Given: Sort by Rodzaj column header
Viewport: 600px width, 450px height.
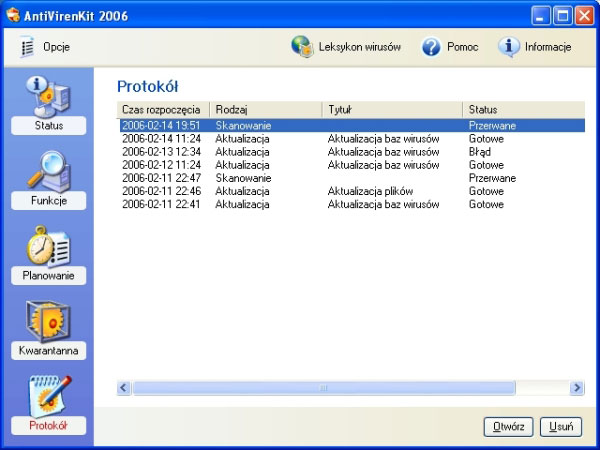Looking at the screenshot, I should 266,110.
